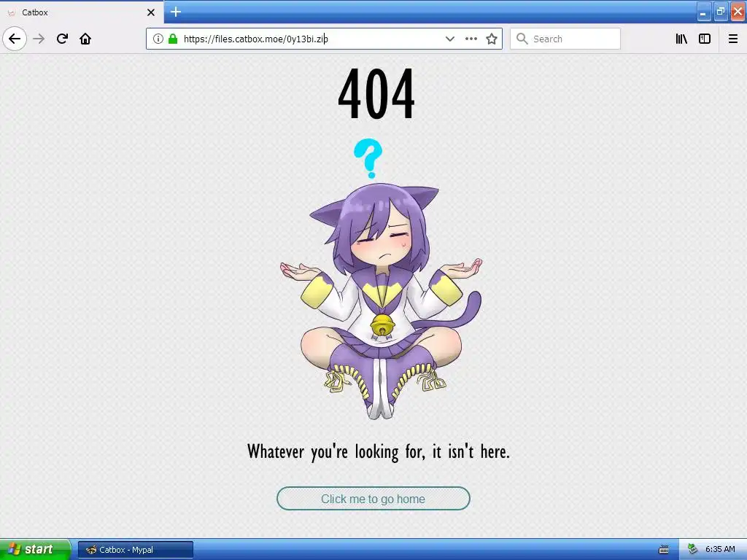Open a new tab with plus
Image resolution: width=747 pixels, height=560 pixels.
pyautogui.click(x=176, y=12)
